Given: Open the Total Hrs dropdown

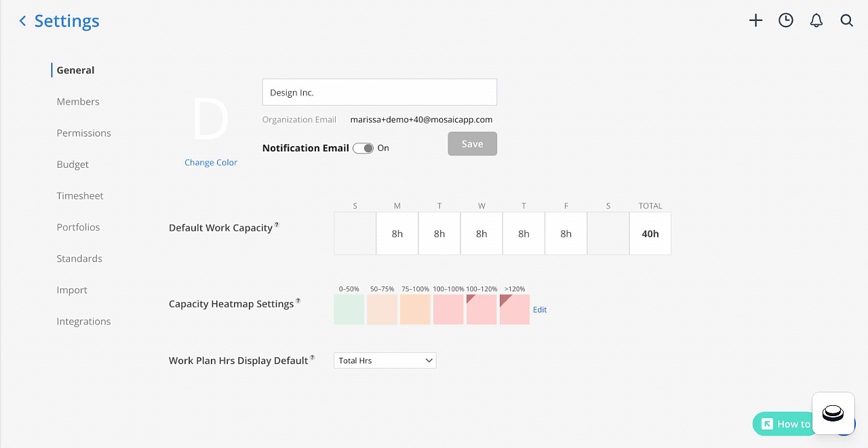Looking at the screenshot, I should point(385,360).
